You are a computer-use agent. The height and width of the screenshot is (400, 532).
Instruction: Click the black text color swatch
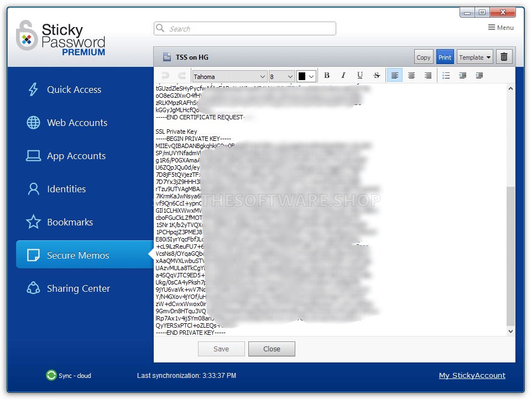pos(301,77)
